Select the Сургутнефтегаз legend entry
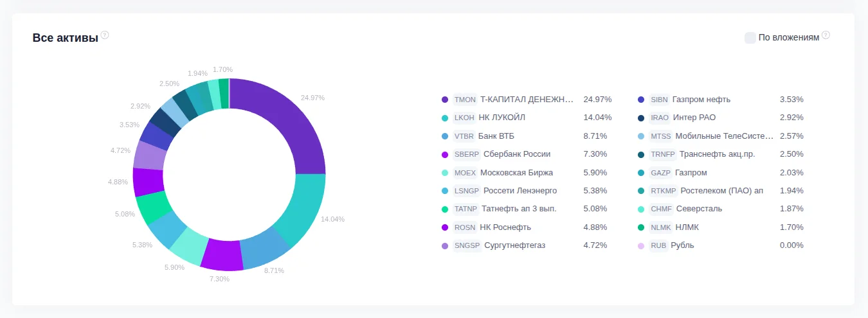Viewport: 868px width, 318px height. (514, 245)
